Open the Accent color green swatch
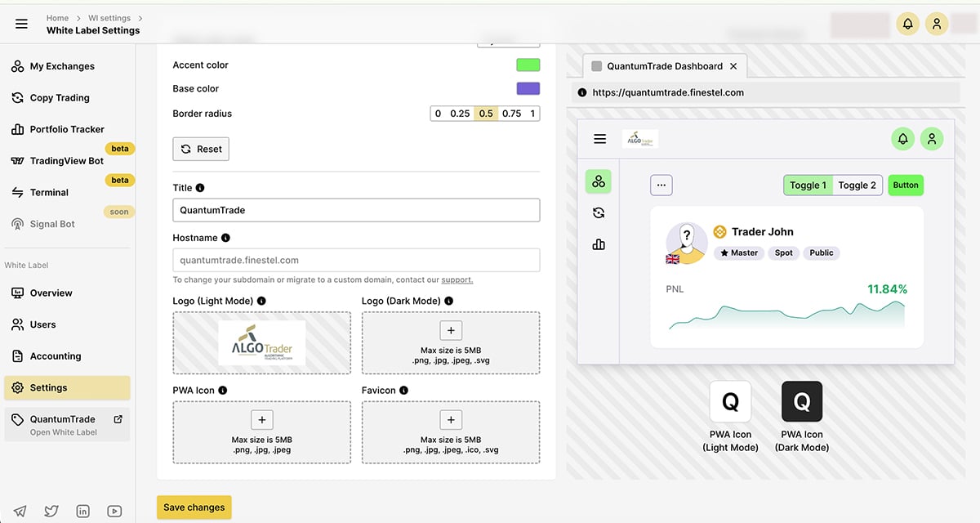Viewport: 980px width, 523px height. tap(528, 65)
